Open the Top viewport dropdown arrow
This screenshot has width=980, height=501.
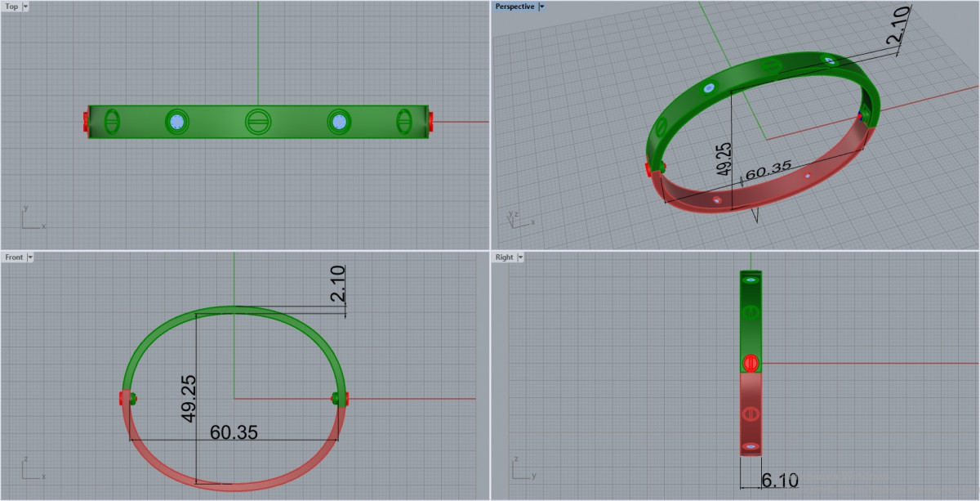[x=26, y=6]
